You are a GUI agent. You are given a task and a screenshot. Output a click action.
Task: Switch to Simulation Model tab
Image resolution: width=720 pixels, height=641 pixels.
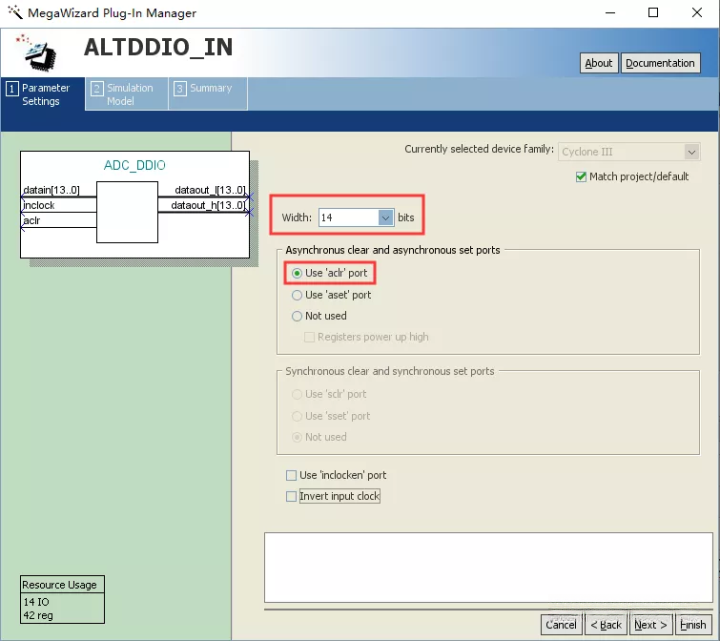click(x=127, y=94)
